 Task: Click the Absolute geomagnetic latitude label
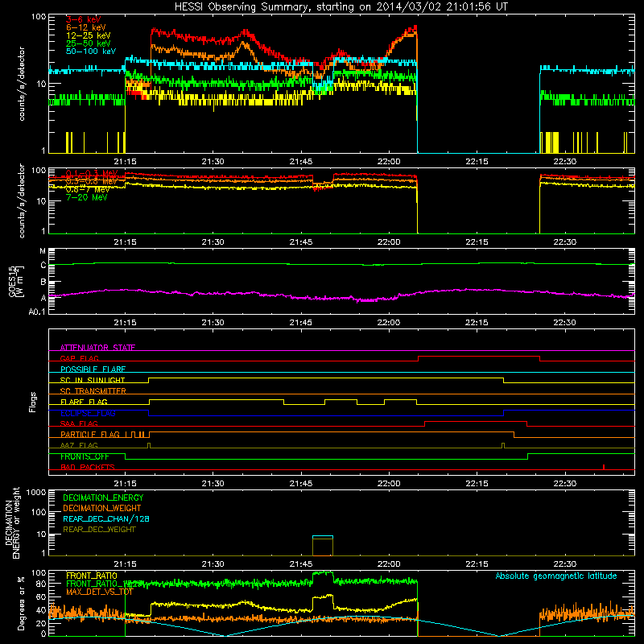[x=556, y=576]
